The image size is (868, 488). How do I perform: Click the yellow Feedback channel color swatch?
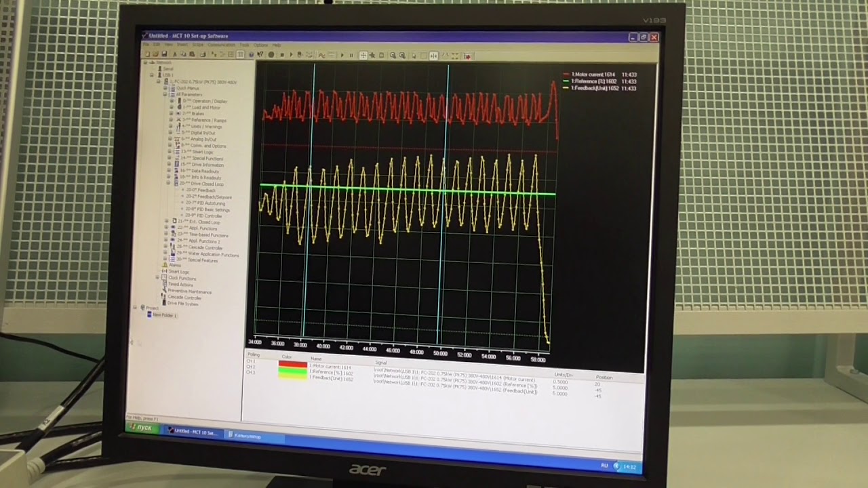(292, 375)
